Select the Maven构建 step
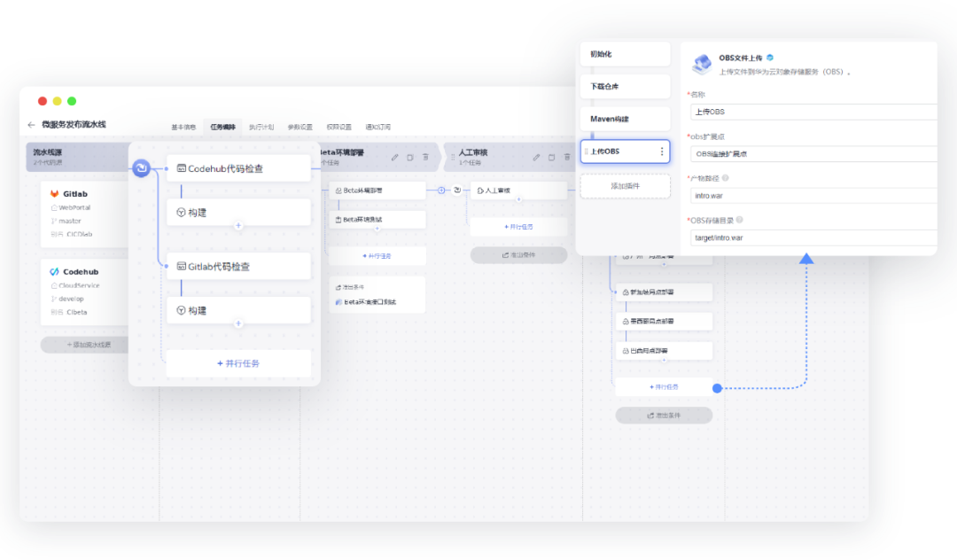This screenshot has height=560, width=957. pos(625,119)
